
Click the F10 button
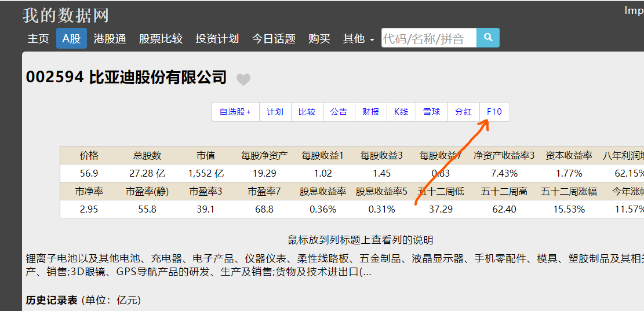pos(494,112)
